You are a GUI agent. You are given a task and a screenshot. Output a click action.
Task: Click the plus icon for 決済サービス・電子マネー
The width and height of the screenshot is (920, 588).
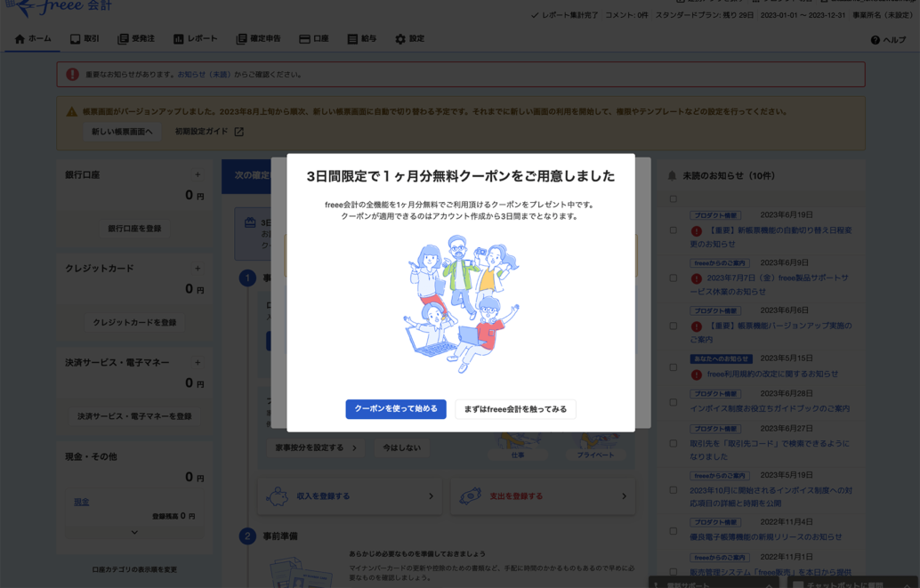198,363
